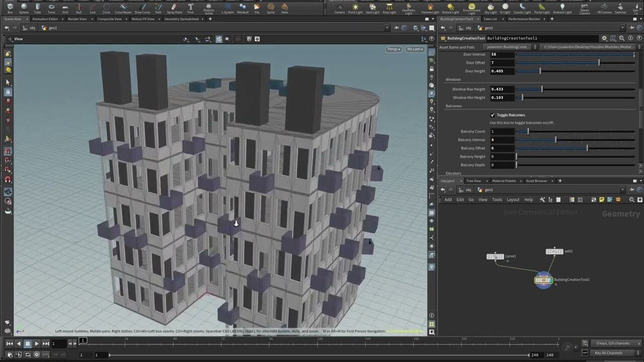The height and width of the screenshot is (362, 644).
Task: Click the Persp dropdown in the viewport
Action: click(393, 49)
